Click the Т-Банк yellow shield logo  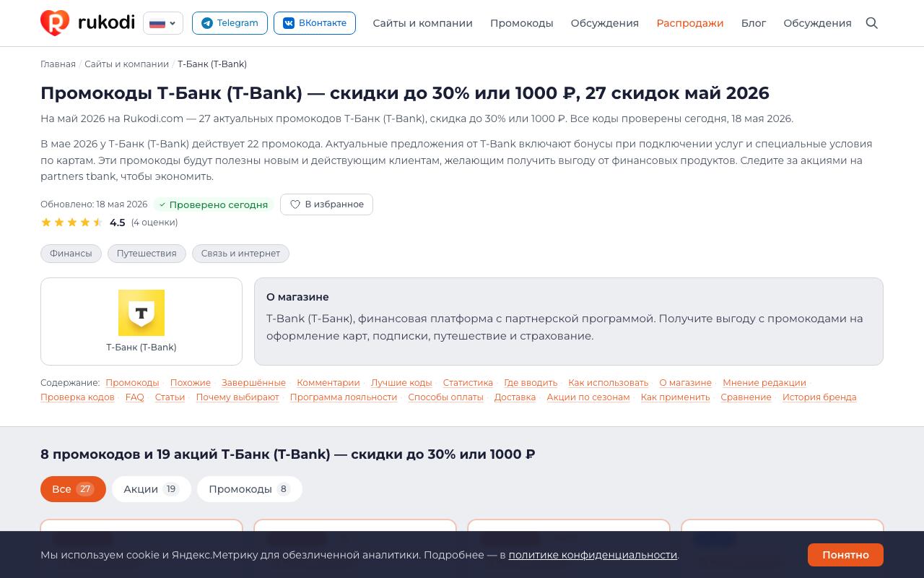point(141,313)
